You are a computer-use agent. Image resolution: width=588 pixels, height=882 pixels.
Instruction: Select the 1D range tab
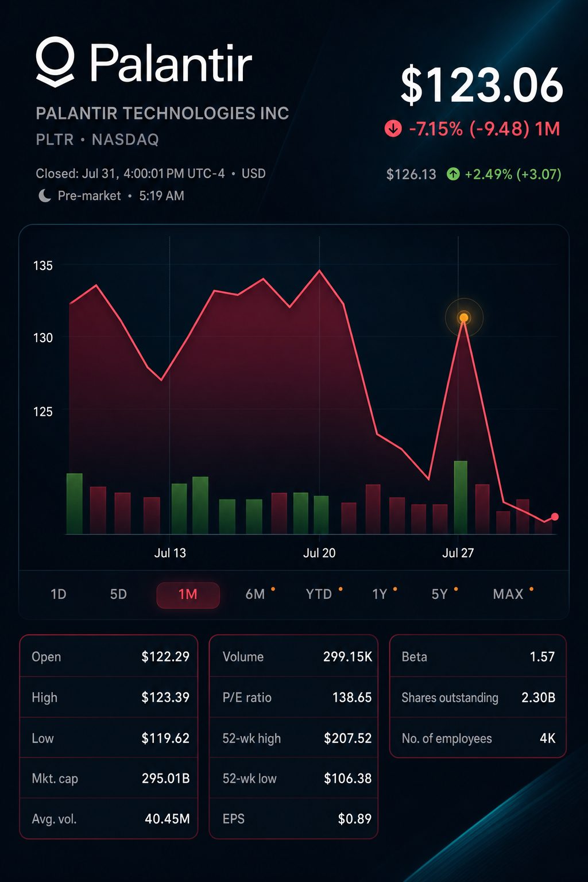59,594
